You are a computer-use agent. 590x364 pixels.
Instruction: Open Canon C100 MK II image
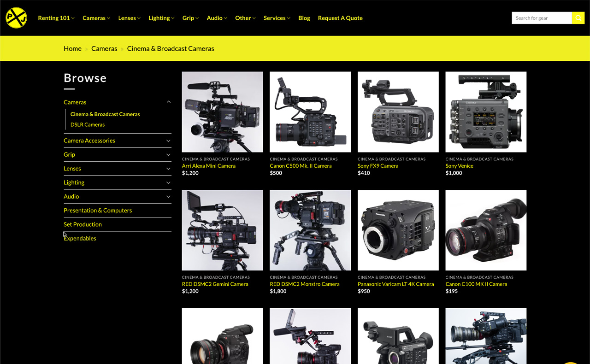point(486,230)
